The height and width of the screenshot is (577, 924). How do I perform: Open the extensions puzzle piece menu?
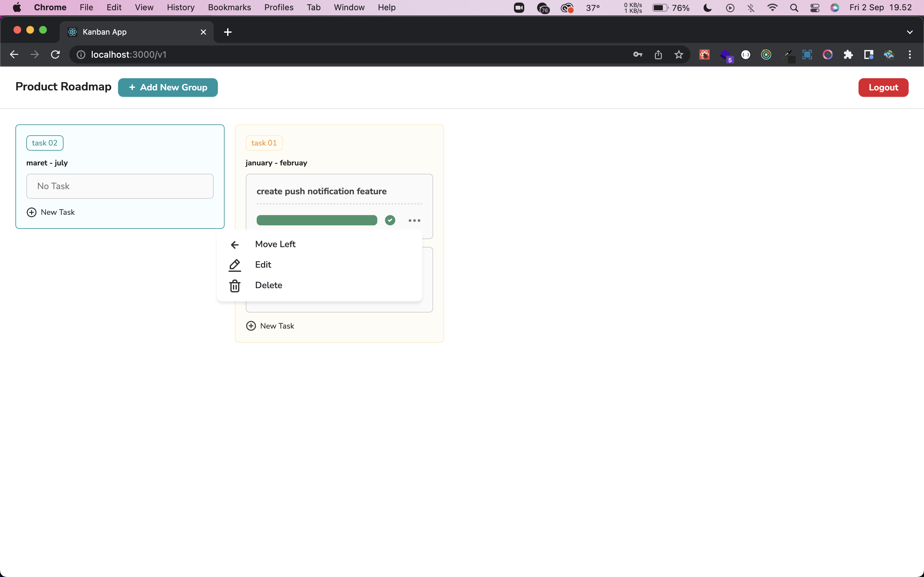click(x=848, y=54)
